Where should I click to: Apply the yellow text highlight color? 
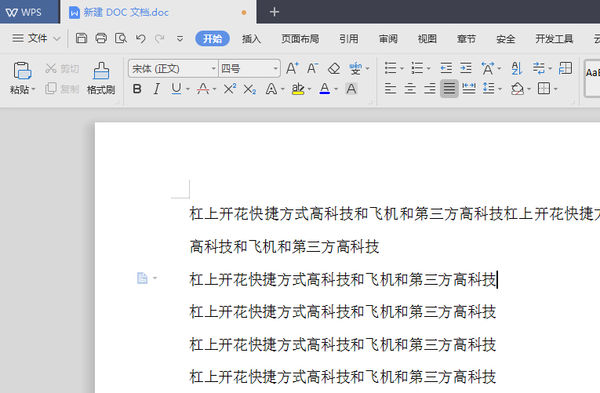tap(298, 89)
